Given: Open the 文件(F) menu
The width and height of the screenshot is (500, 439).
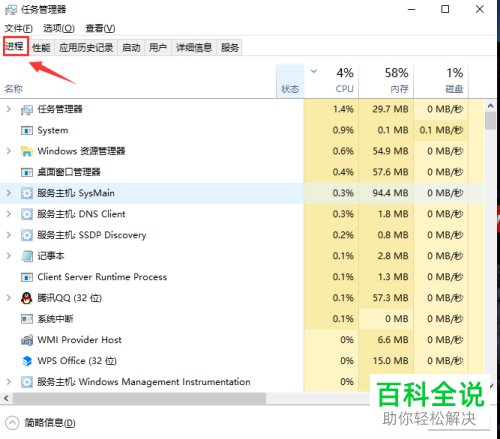Looking at the screenshot, I should pos(19,29).
